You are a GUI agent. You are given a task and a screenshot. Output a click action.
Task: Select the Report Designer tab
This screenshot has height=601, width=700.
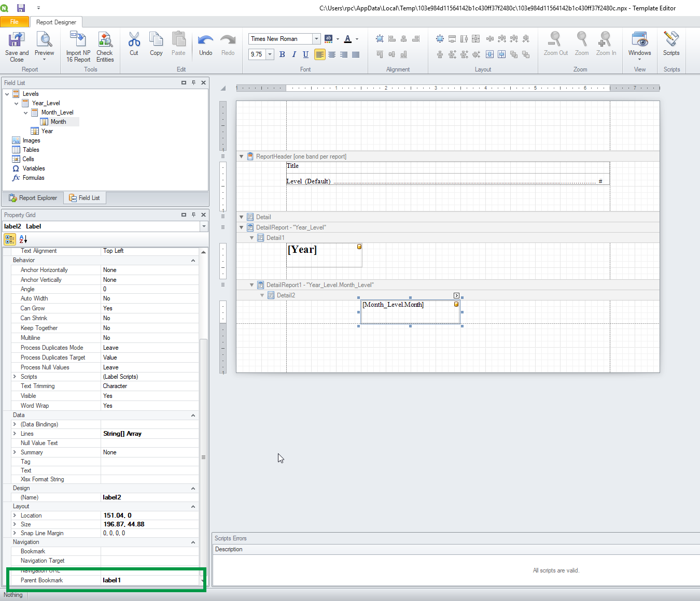[56, 22]
